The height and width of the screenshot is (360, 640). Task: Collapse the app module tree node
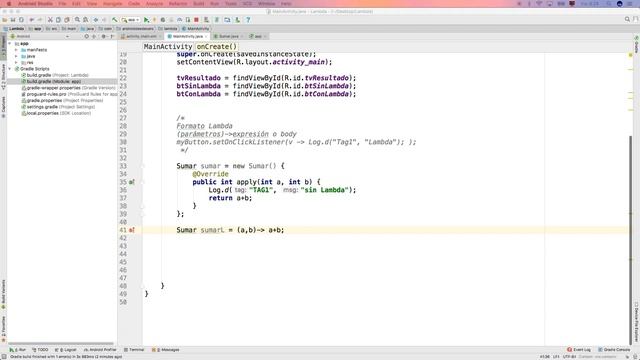click(10, 43)
